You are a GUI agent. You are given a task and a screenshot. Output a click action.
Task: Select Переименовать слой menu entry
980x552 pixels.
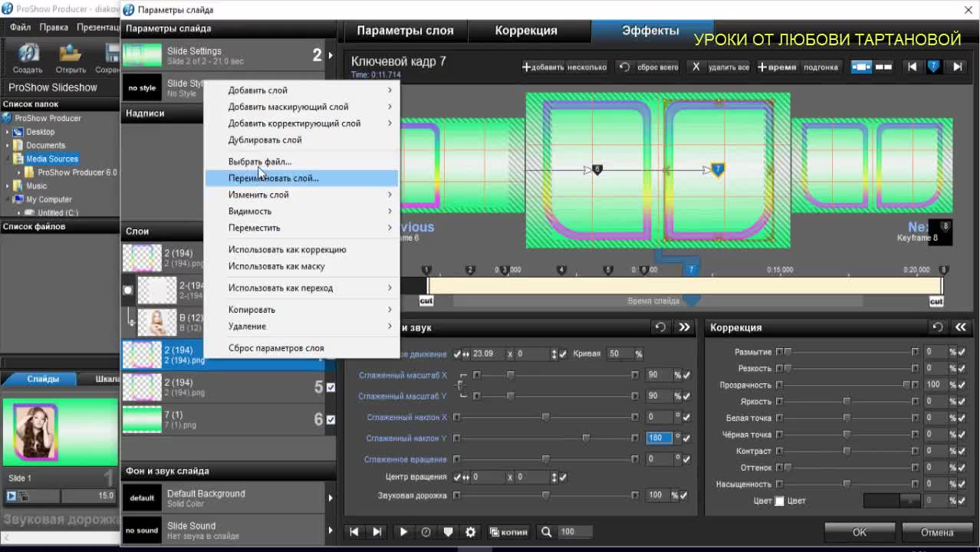(301, 178)
